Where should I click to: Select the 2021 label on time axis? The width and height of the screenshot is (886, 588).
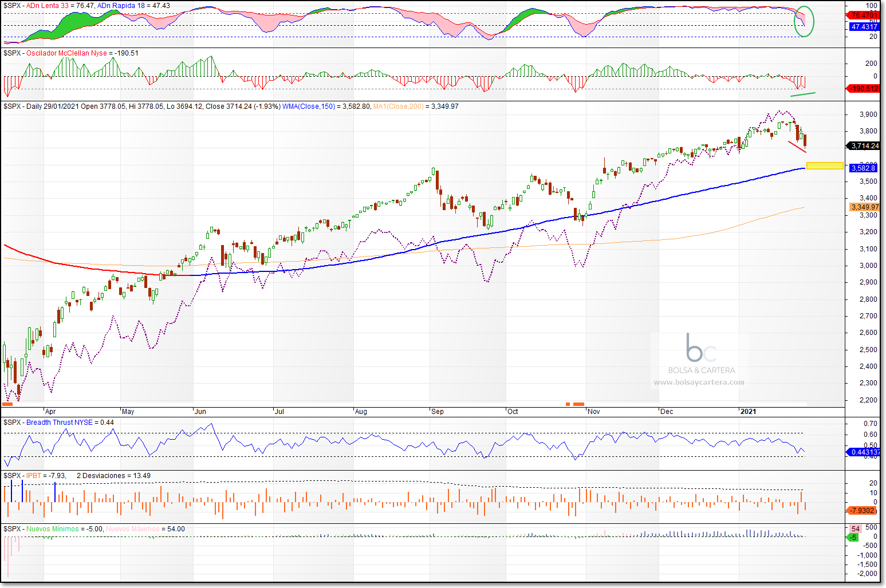tap(748, 412)
